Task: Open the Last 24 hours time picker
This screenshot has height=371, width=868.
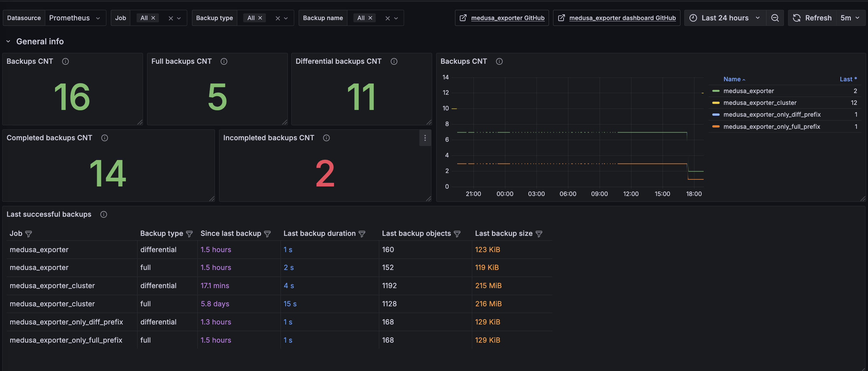Action: click(725, 18)
